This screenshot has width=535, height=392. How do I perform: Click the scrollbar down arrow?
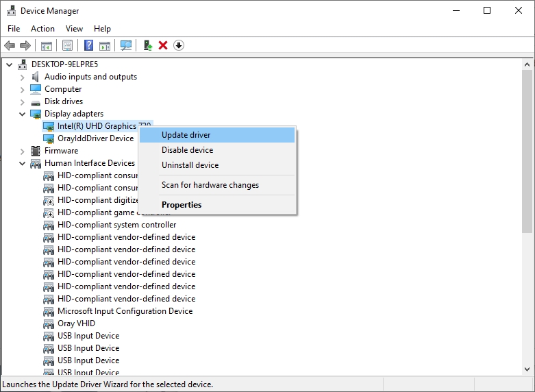click(527, 369)
